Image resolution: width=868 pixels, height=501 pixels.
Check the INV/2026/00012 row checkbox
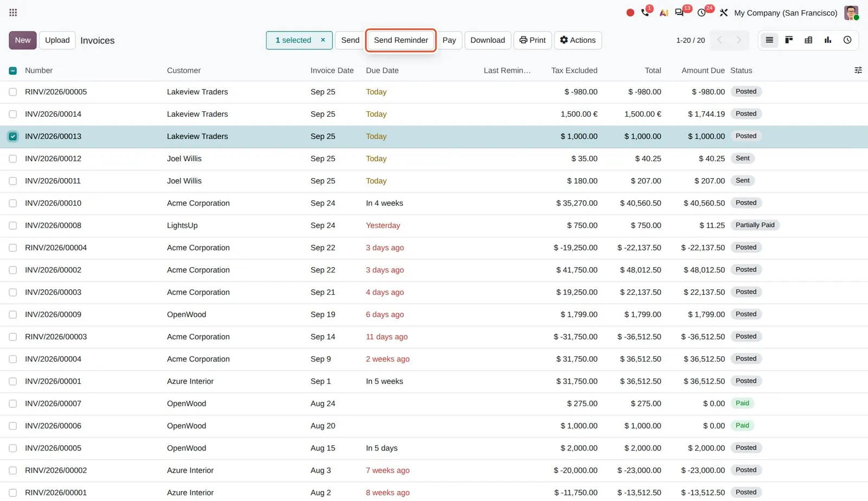pos(13,159)
